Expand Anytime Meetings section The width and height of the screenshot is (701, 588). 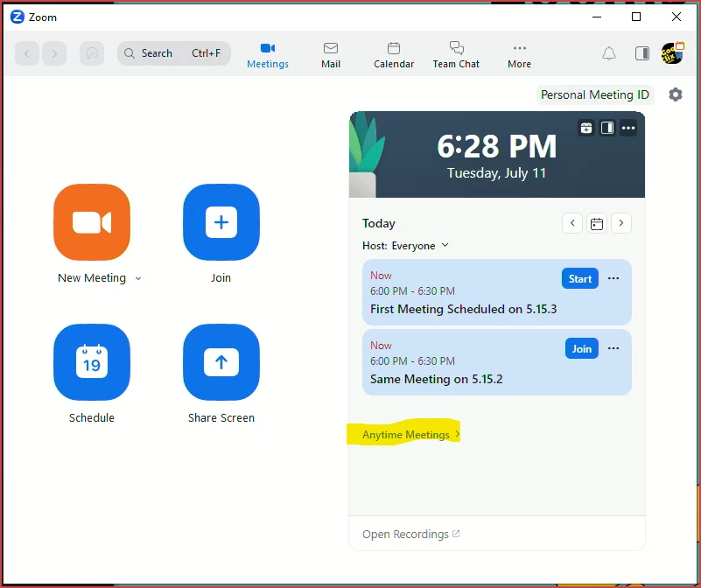point(410,434)
